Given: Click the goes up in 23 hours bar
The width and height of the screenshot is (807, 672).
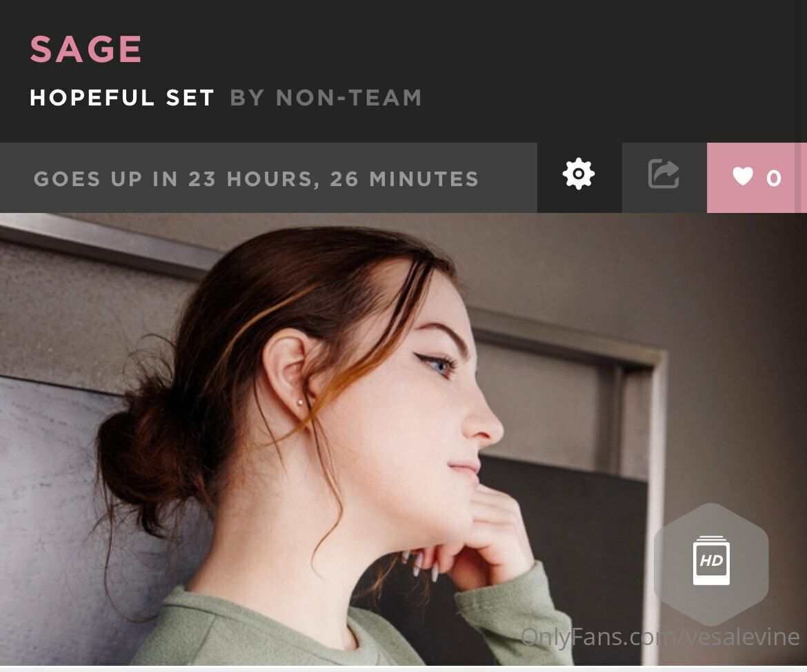Looking at the screenshot, I should [x=268, y=178].
